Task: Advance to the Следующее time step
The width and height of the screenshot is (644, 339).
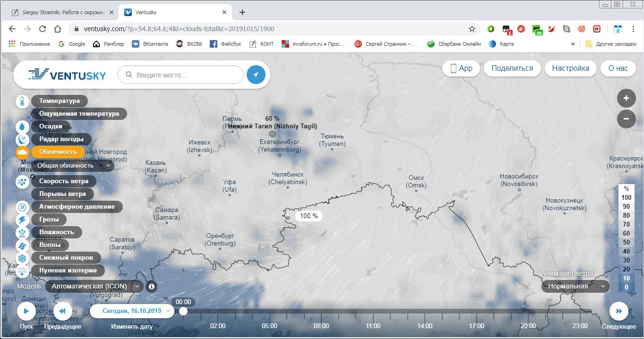Action: click(x=619, y=311)
